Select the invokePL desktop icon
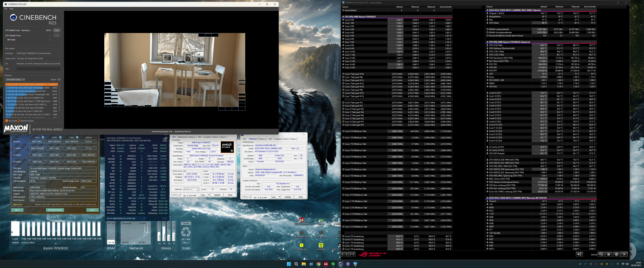 tap(321, 247)
